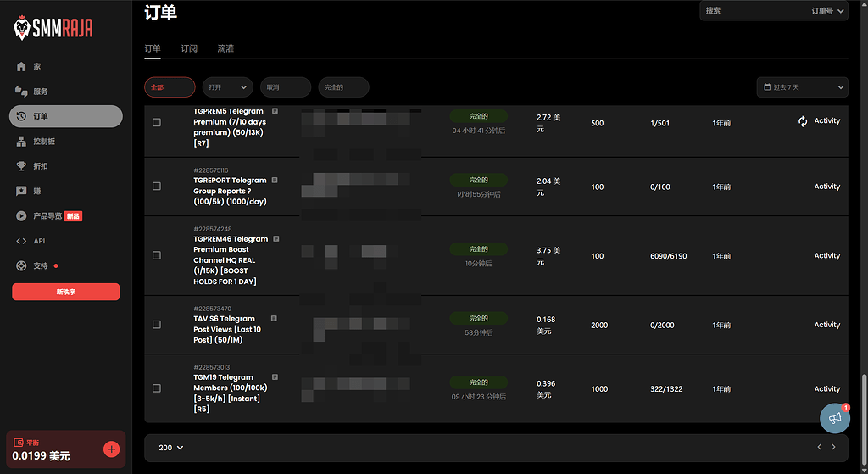Click the note icon next to TGPREM46 Telegram
868x474 pixels.
click(275, 238)
